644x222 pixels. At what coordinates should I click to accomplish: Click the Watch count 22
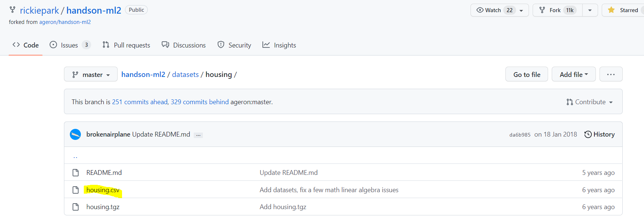[x=509, y=10]
